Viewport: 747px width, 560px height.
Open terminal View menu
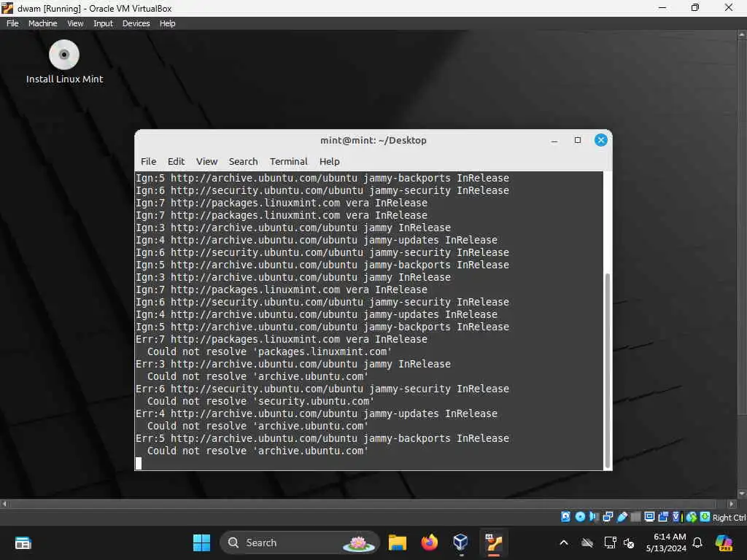tap(206, 161)
